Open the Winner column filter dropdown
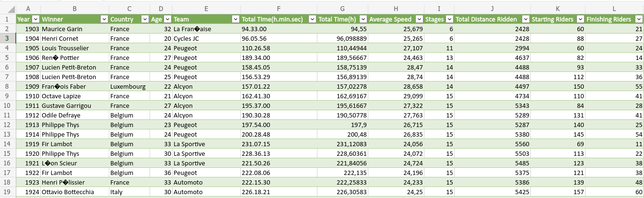Image resolution: width=644 pixels, height=198 pixels. pos(104,19)
